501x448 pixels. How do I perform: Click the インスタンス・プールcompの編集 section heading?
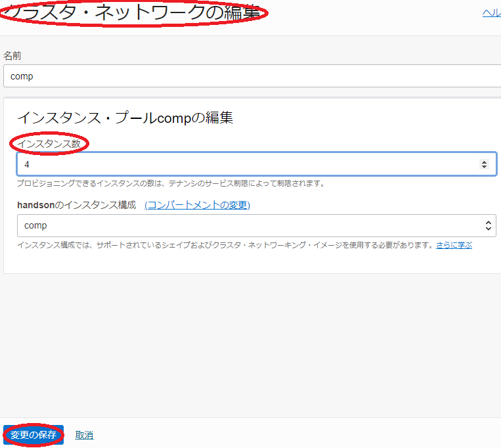pos(125,118)
